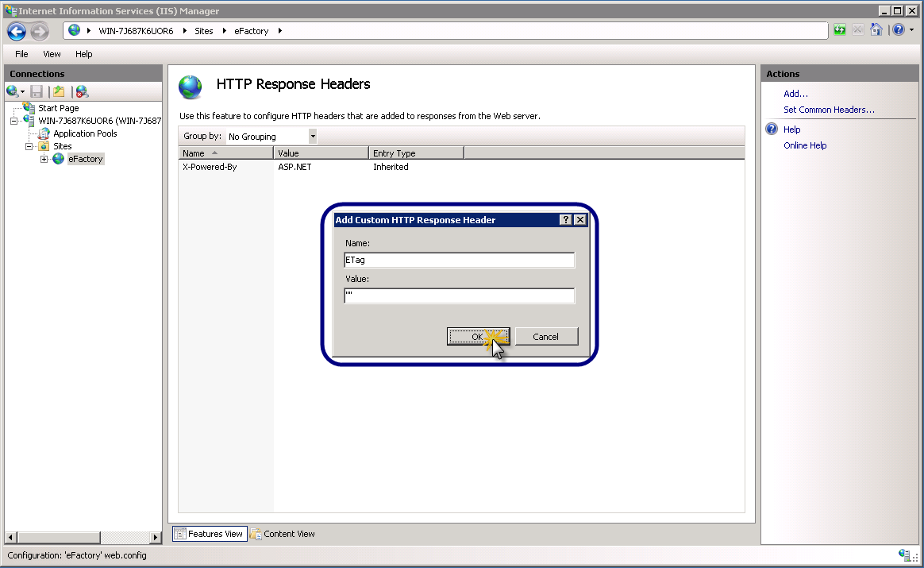Collapse the Sites tree node

point(29,146)
